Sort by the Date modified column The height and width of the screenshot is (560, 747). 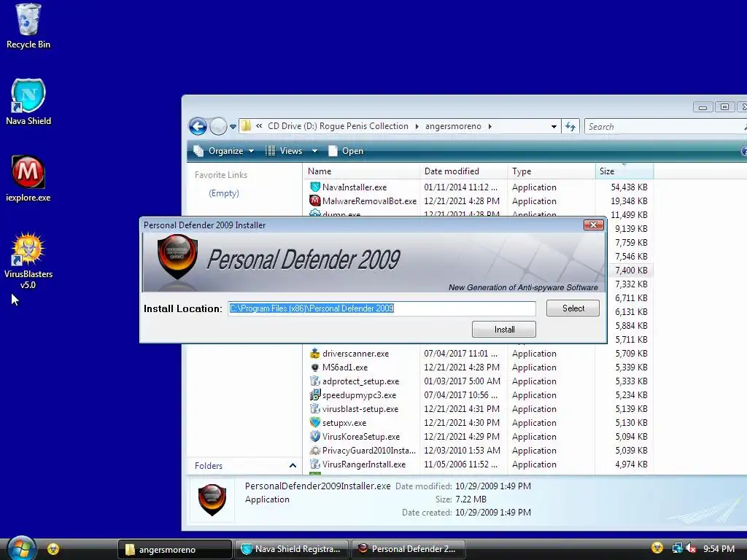pos(463,171)
